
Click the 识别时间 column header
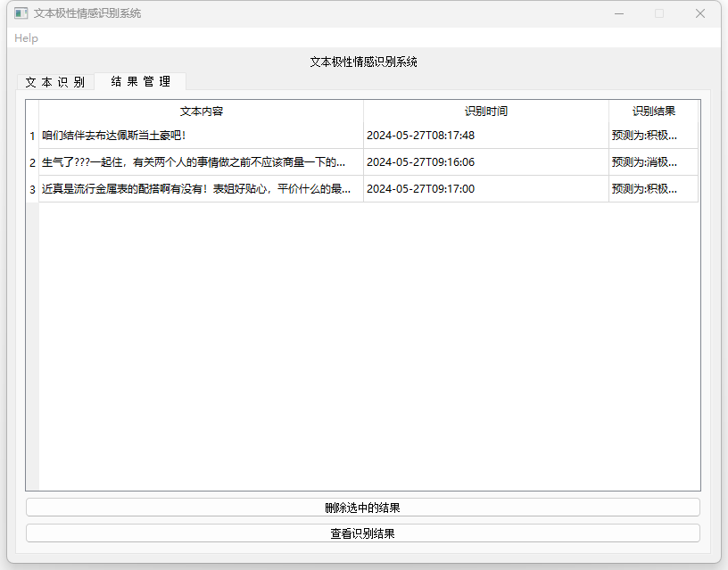pyautogui.click(x=485, y=112)
